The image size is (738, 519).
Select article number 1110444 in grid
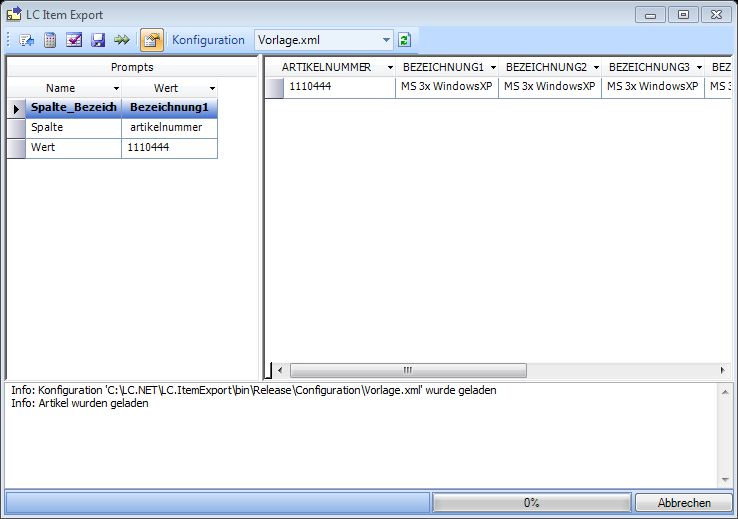pyautogui.click(x=338, y=87)
